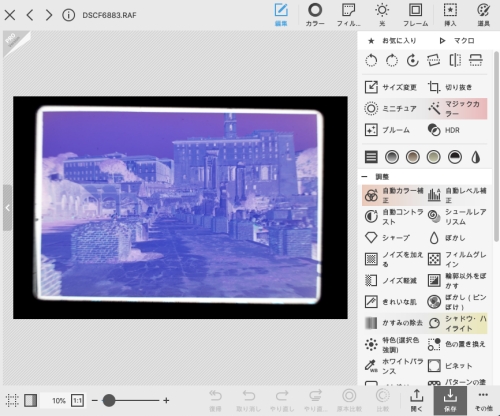Click 開く open button
Image resolution: width=500 pixels, height=416 pixels.
(x=416, y=400)
